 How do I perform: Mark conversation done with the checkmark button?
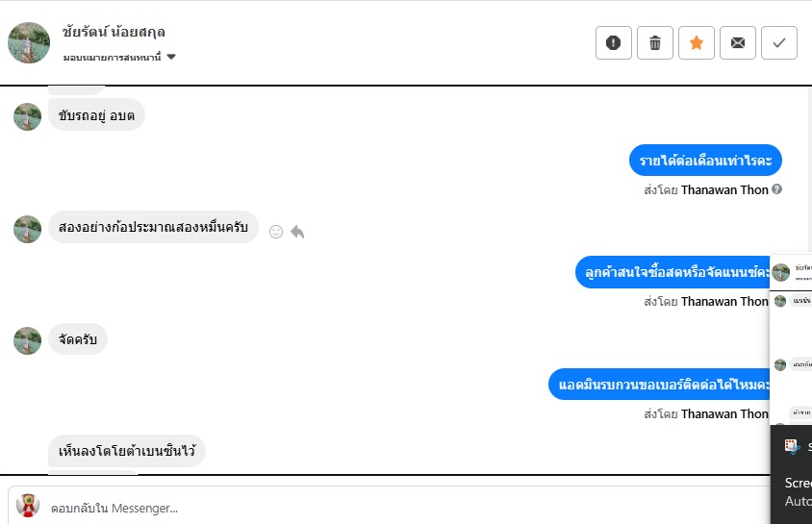(x=779, y=42)
